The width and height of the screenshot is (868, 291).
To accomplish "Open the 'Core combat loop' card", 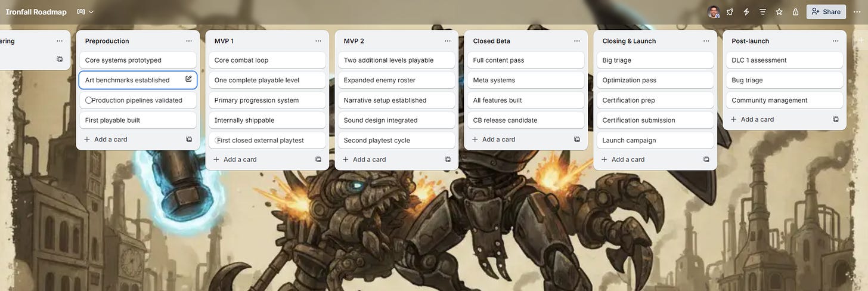I will (x=267, y=60).
